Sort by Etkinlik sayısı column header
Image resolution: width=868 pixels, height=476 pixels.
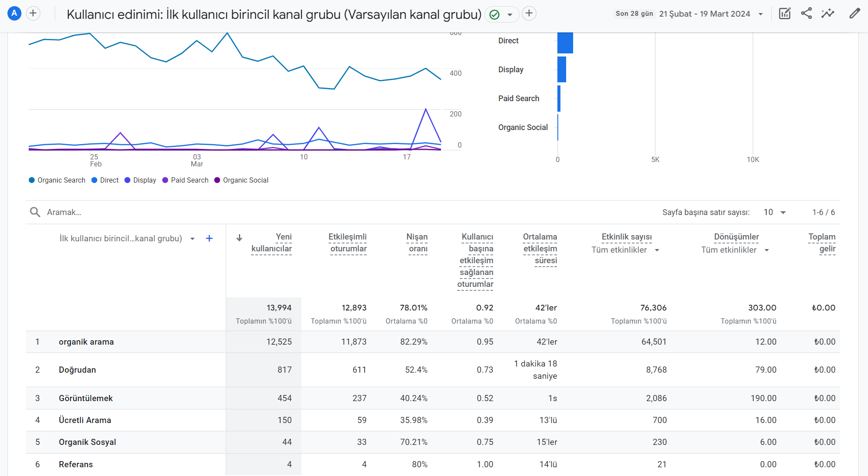626,237
